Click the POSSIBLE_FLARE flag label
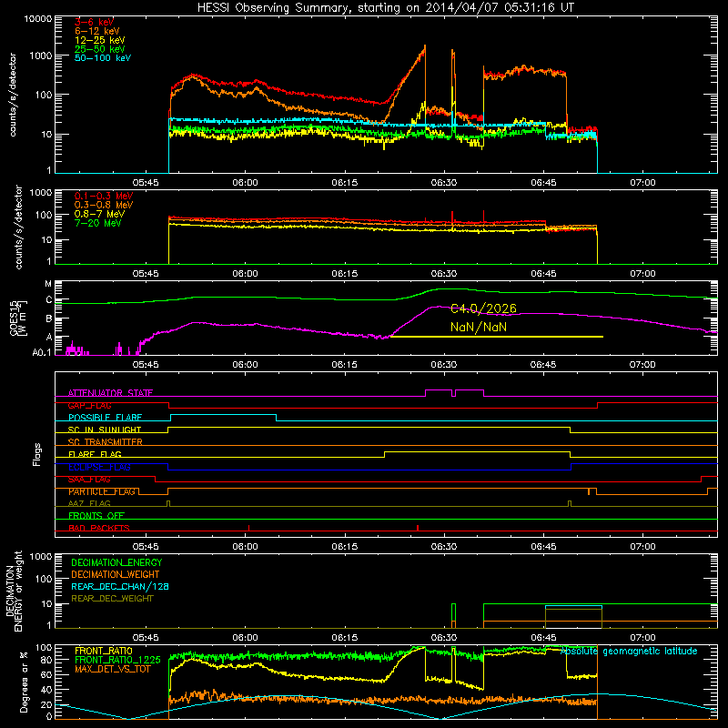 [x=105, y=418]
